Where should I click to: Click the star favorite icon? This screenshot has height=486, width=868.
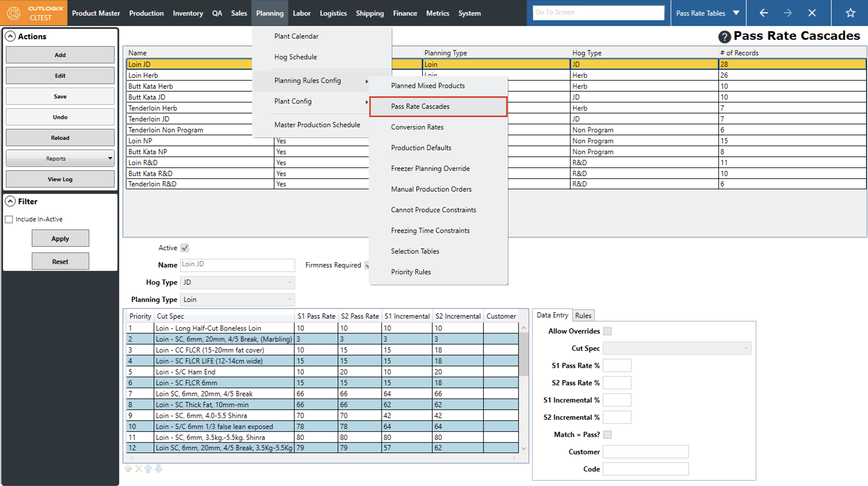pos(850,13)
